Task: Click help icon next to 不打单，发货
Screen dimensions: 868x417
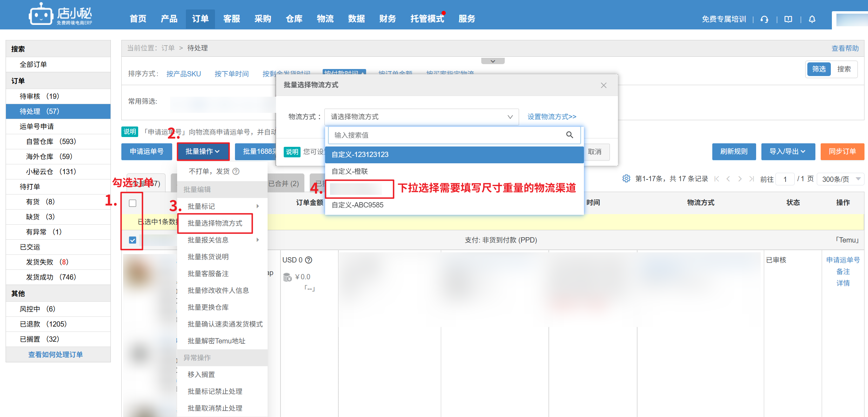Action: click(x=236, y=171)
